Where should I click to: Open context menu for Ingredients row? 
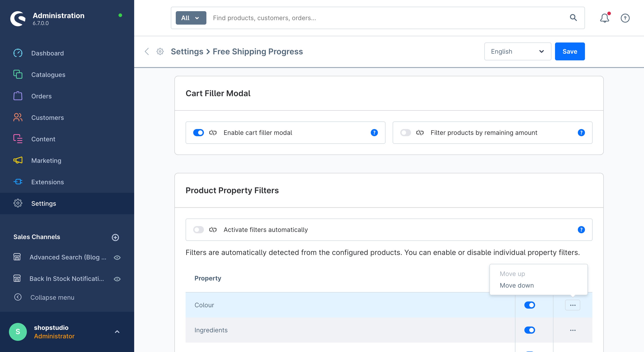(573, 330)
